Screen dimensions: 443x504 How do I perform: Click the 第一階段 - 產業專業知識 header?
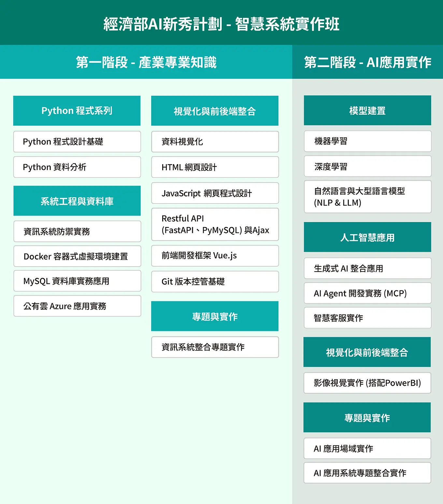pyautogui.click(x=146, y=62)
